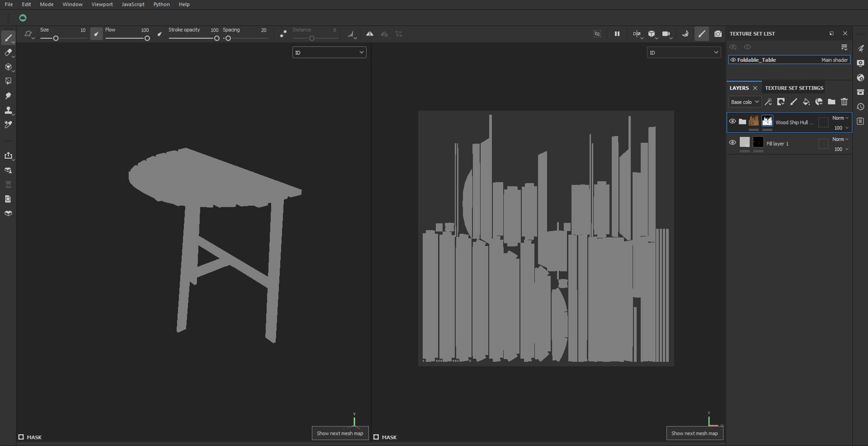Toggle flow pen pressure button
This screenshot has height=446, width=868.
(x=160, y=34)
